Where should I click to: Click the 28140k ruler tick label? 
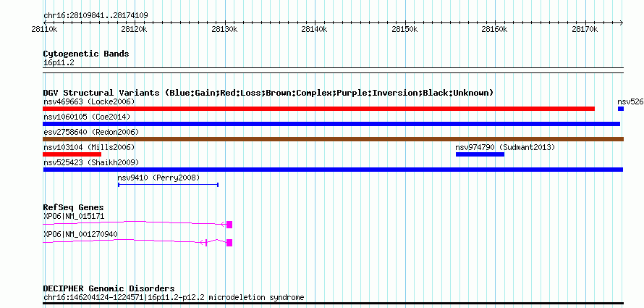(314, 29)
